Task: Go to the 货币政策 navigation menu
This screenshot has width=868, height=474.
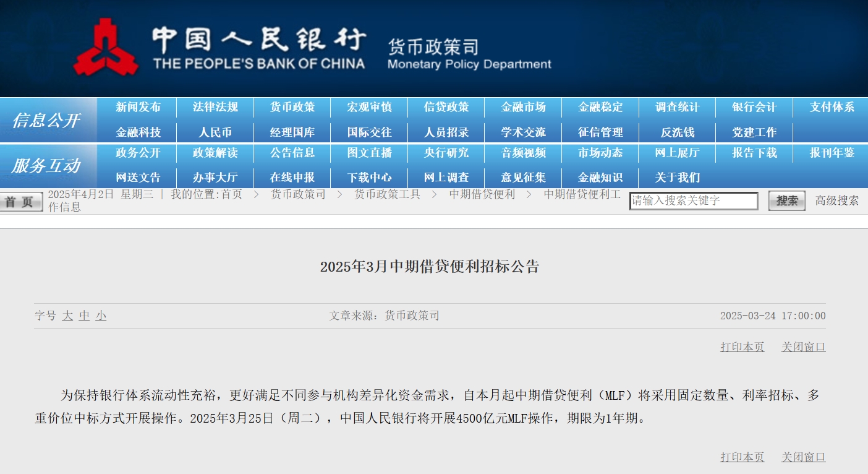Action: click(x=292, y=107)
